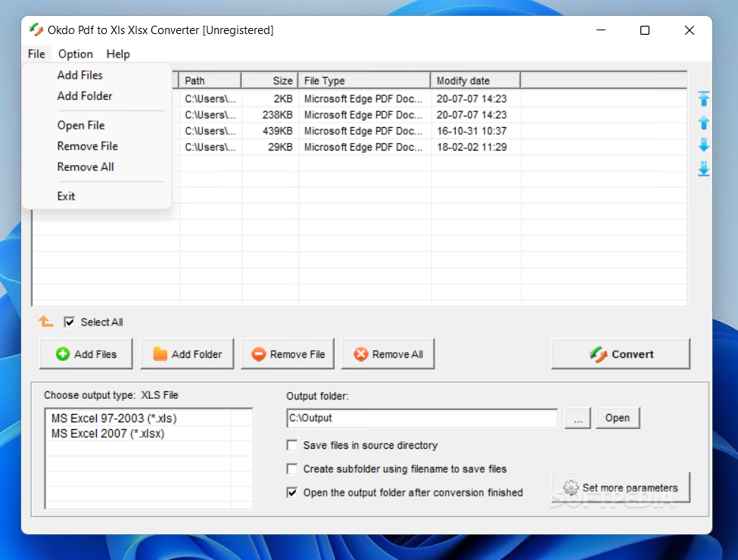The height and width of the screenshot is (560, 738).
Task: Select the file row sized 2KB
Action: tap(360, 99)
